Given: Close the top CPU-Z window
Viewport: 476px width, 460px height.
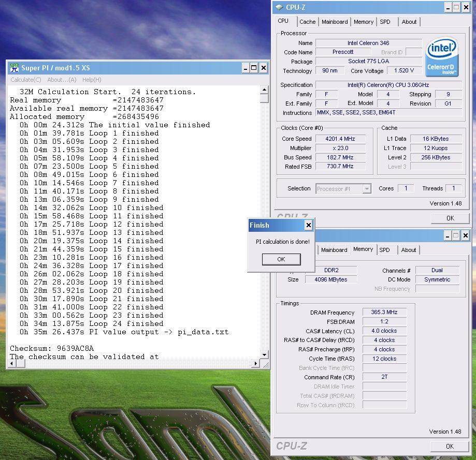Looking at the screenshot, I should 466,8.
